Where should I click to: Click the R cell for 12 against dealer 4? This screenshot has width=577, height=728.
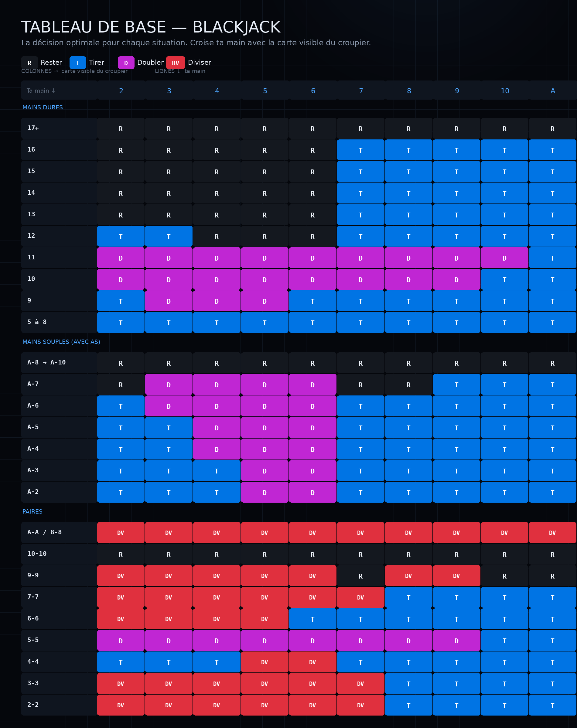[217, 236]
